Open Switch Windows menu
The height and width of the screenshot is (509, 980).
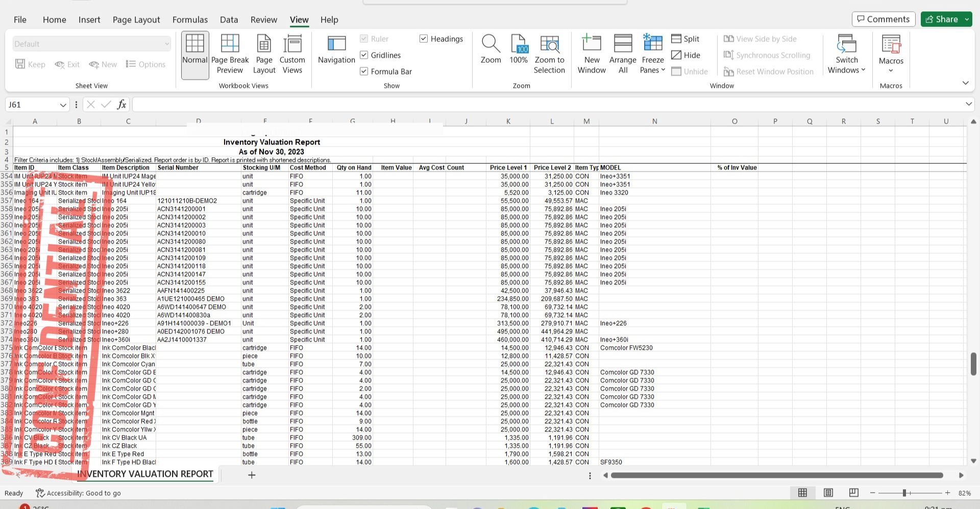(x=846, y=55)
